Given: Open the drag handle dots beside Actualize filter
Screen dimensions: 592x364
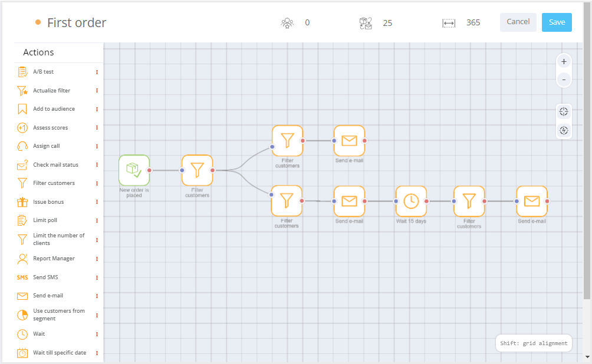Looking at the screenshot, I should pos(97,91).
